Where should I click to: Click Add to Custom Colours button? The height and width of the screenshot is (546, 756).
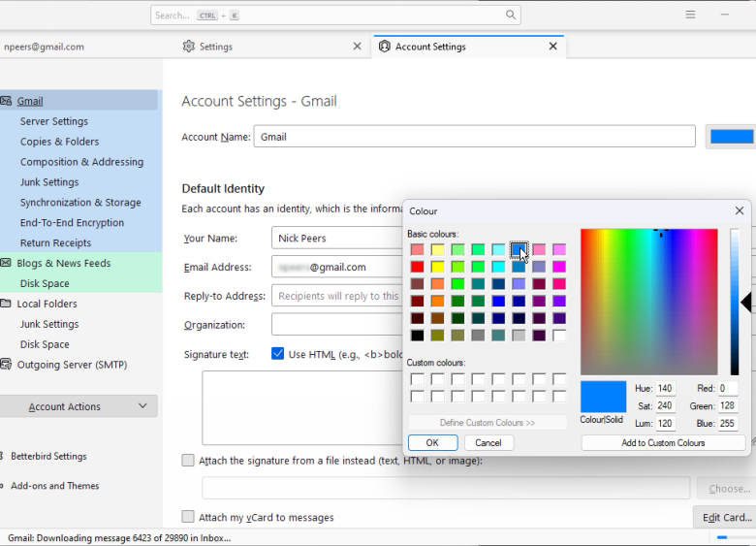[x=663, y=443]
